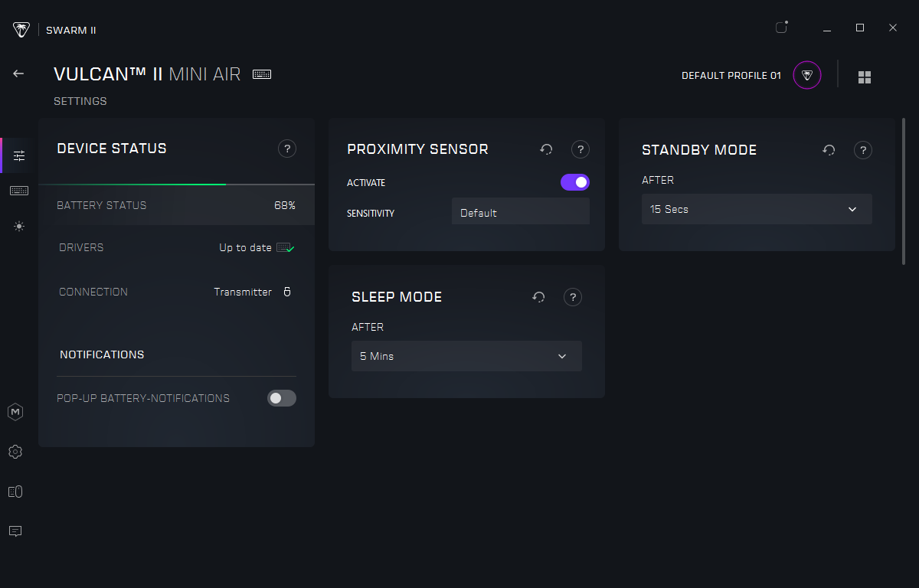Open the device overview sidebar icon

tap(15, 492)
